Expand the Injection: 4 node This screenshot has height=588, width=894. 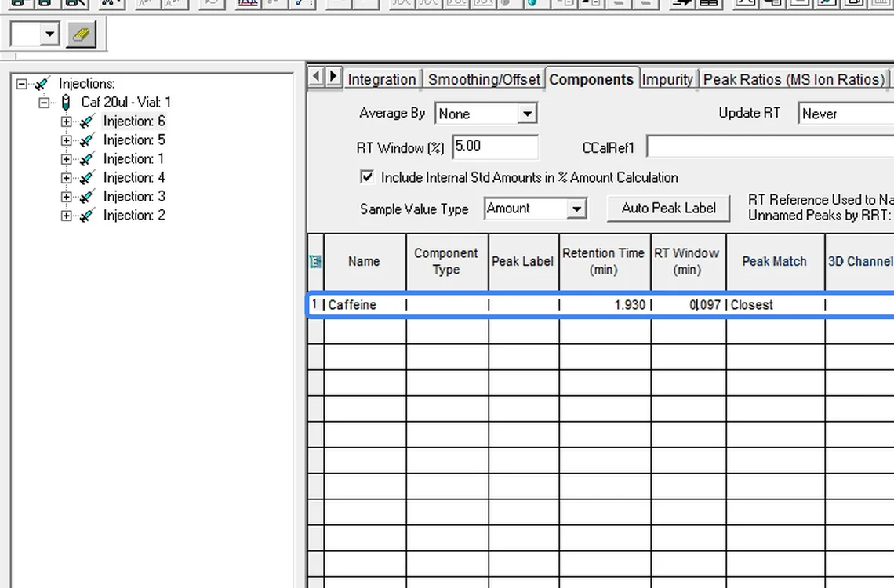66,178
